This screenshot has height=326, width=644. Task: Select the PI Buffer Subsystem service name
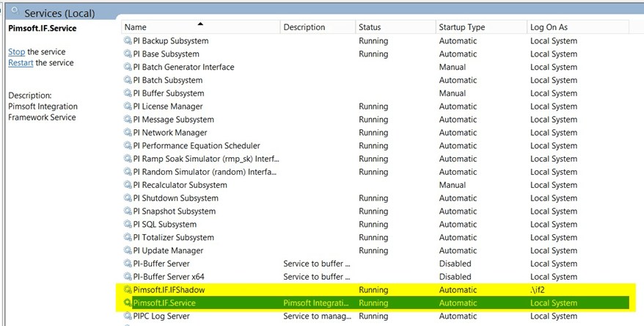[x=169, y=93]
